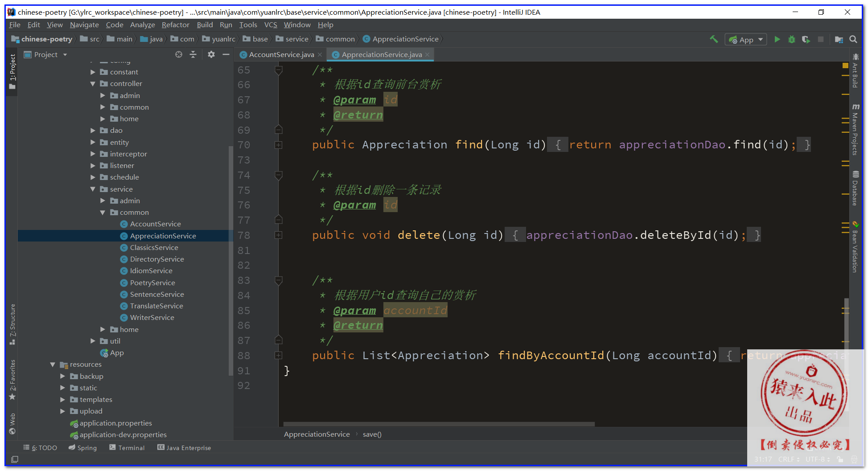
Task: Open the Web side tab
Action: [x=12, y=424]
